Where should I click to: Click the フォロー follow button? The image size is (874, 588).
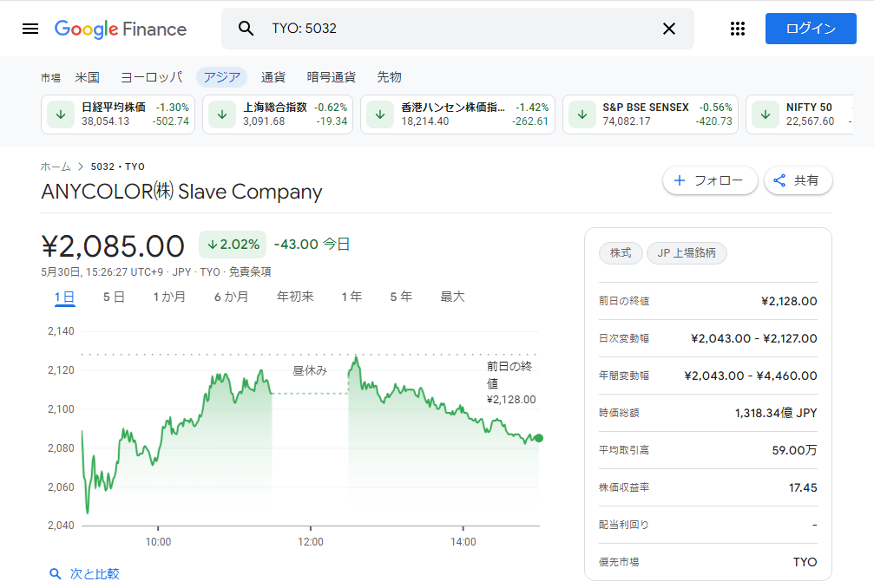[710, 180]
